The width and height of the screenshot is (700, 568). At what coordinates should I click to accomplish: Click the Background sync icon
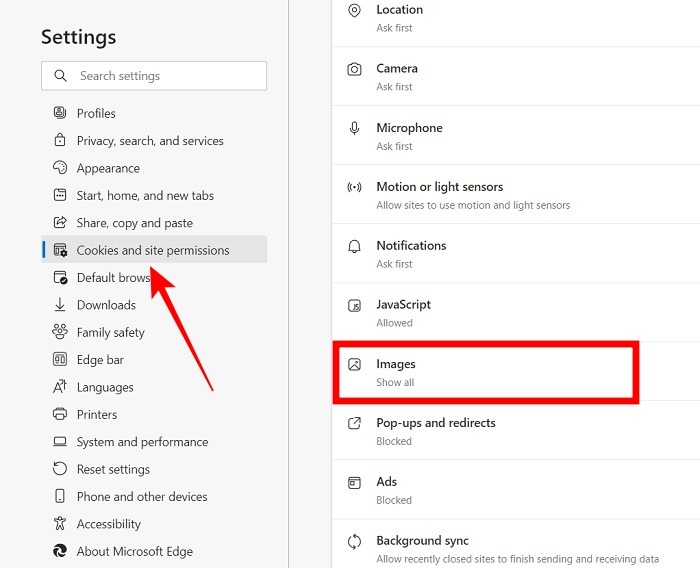coord(354,541)
